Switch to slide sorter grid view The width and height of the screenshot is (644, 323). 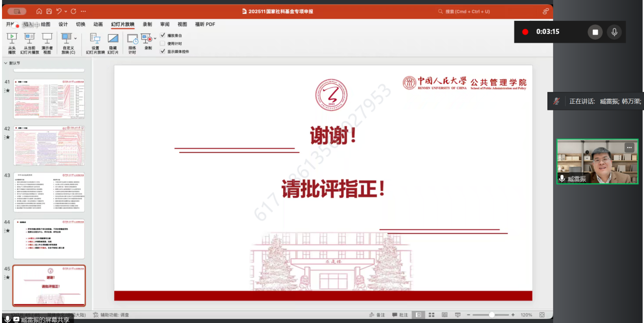[x=432, y=315]
